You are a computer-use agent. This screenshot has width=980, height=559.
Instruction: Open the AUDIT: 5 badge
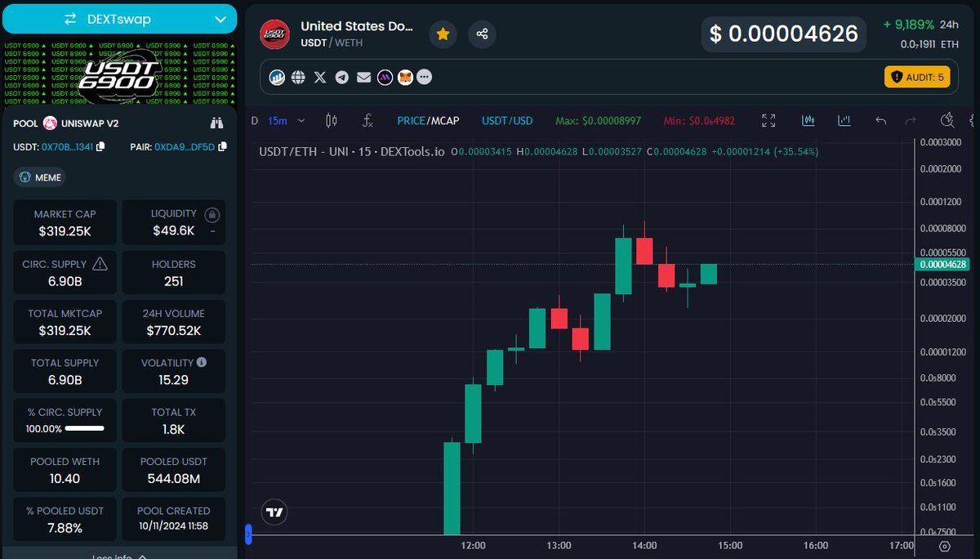tap(917, 77)
